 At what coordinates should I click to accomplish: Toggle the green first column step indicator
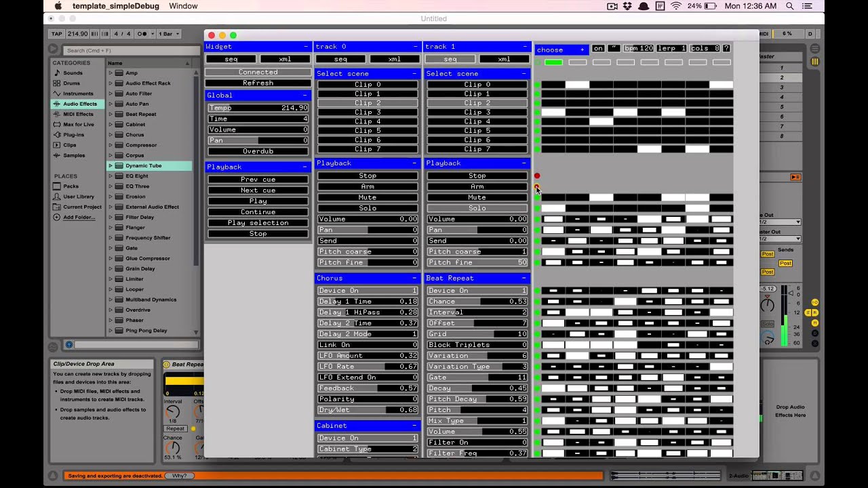click(x=553, y=62)
